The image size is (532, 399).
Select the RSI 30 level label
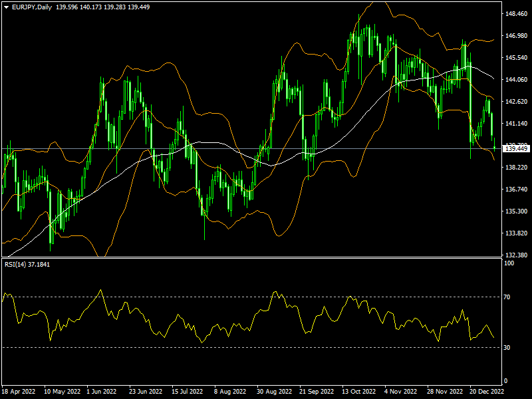[x=507, y=347]
